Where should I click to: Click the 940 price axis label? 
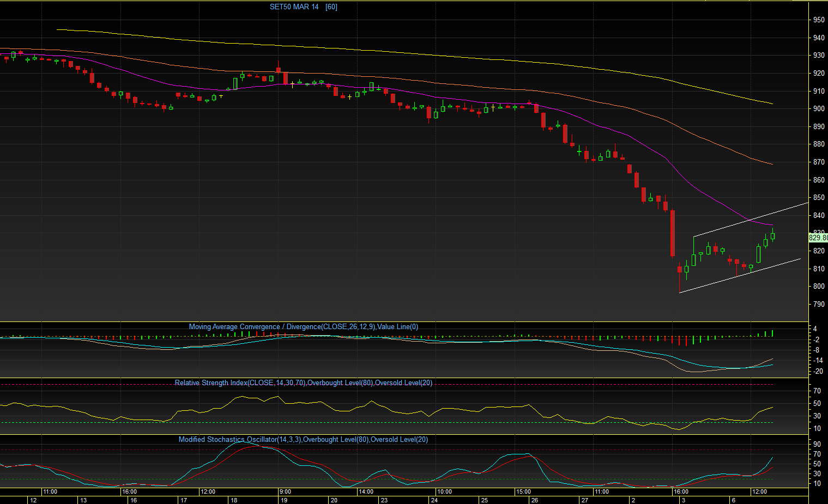click(819, 38)
